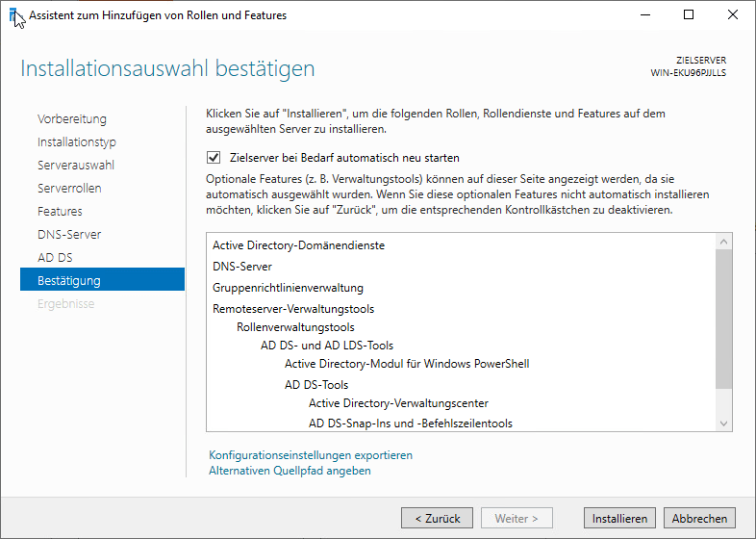This screenshot has height=539, width=756.
Task: Select AD DS- und AD LDS-Tools entry
Action: point(327,346)
